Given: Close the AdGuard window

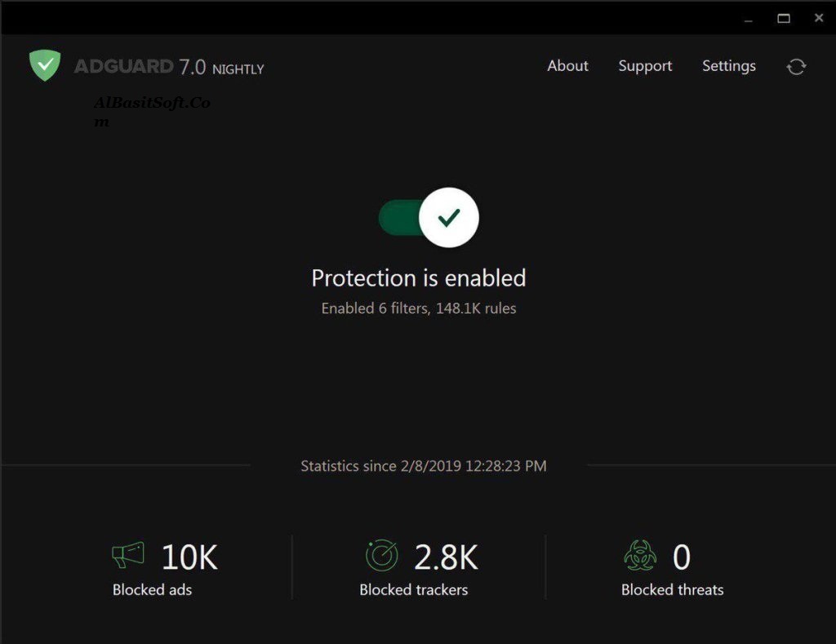Looking at the screenshot, I should point(819,19).
